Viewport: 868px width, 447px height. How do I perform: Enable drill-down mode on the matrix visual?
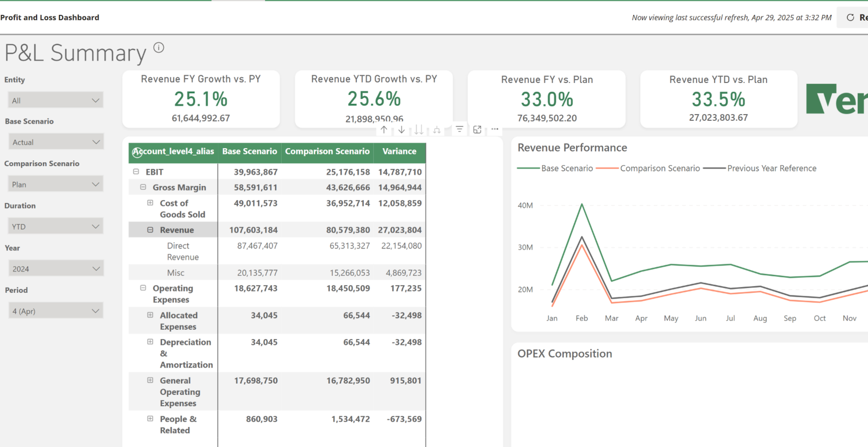401,129
